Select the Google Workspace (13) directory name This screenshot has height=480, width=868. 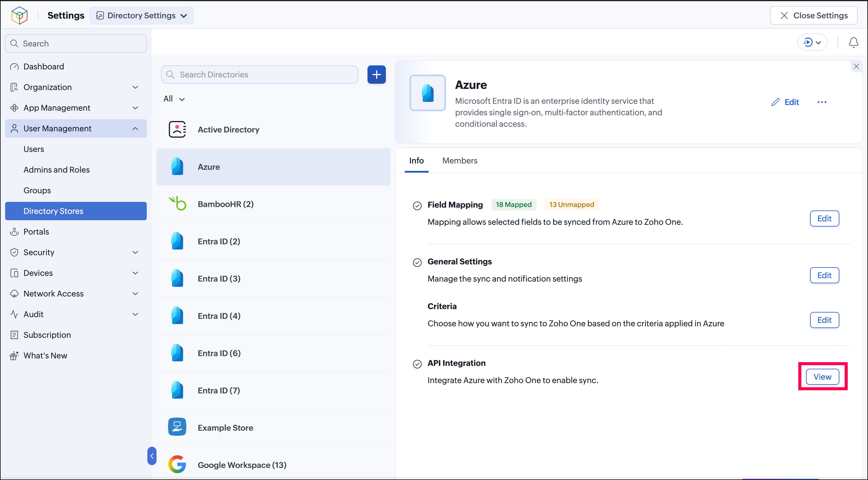click(x=242, y=465)
